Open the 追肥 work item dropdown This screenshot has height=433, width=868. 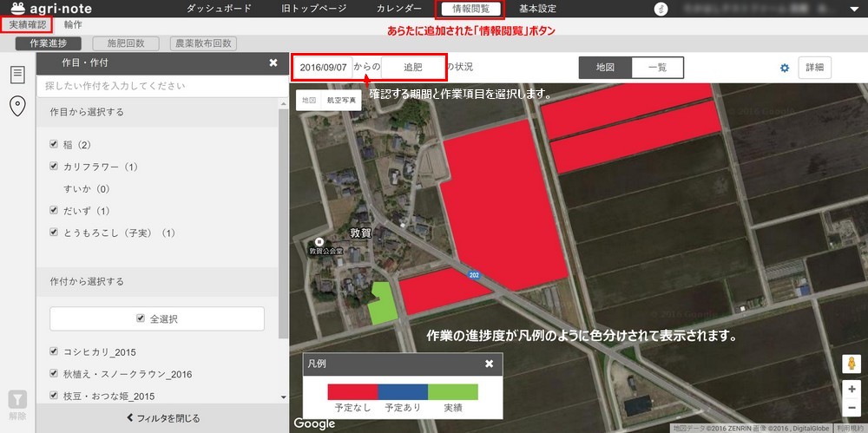[x=413, y=68]
